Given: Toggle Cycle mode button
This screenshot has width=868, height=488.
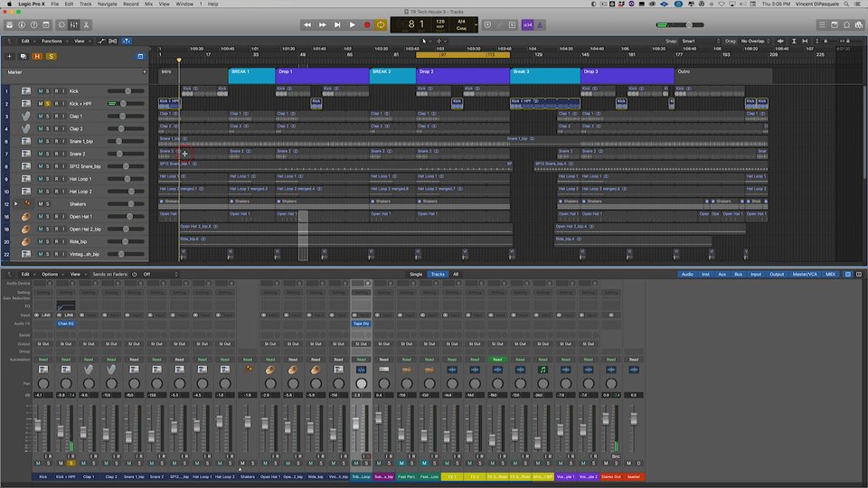Looking at the screenshot, I should [x=381, y=25].
